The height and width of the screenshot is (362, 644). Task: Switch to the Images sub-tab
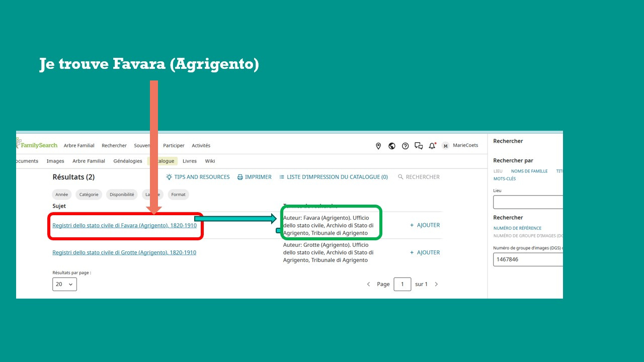click(55, 161)
